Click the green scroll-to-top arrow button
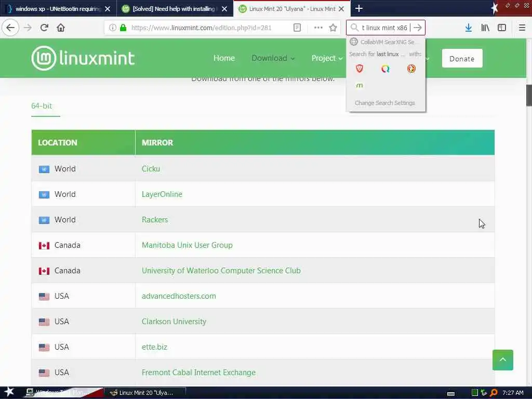The image size is (532, 399). pos(502,360)
